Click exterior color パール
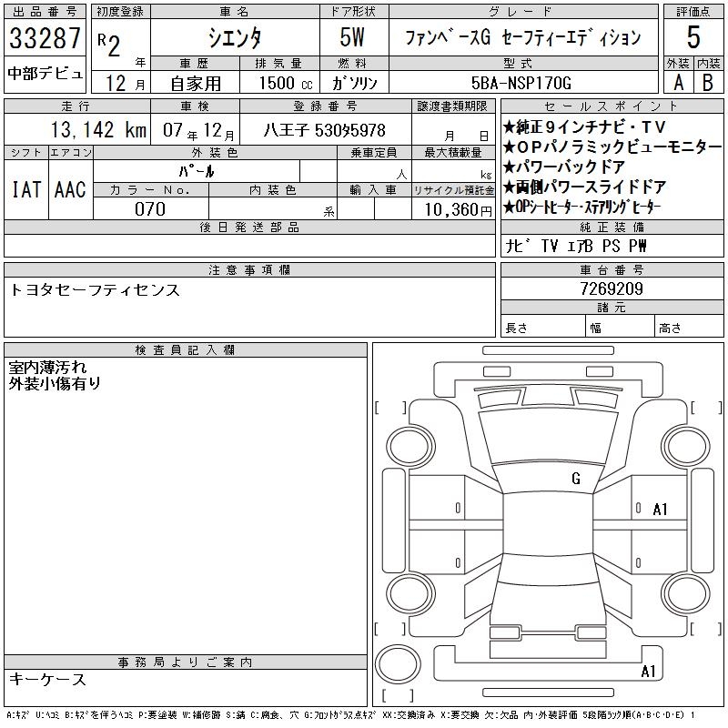This screenshot has height=728, width=728. point(197,171)
